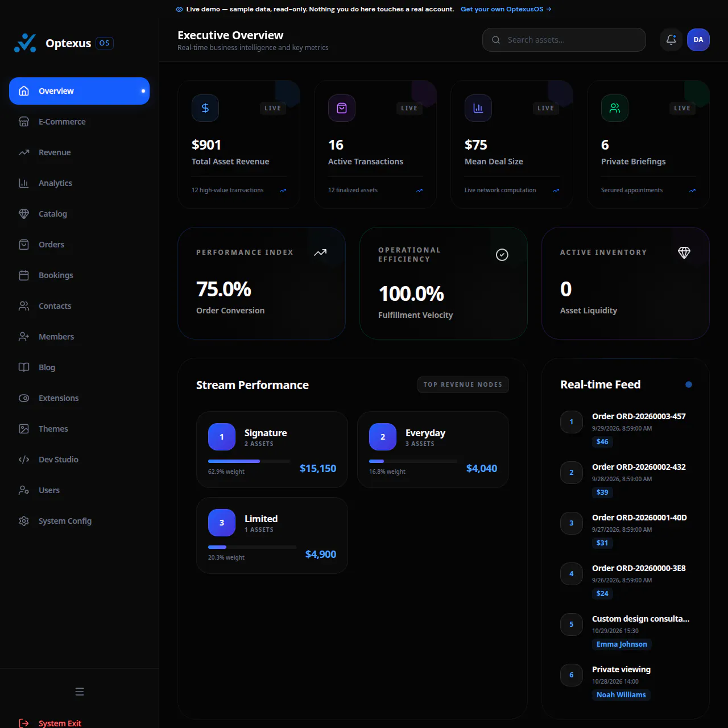Click the eye icon in the live demo banner
Viewport: 728px width, 728px height.
click(x=179, y=9)
